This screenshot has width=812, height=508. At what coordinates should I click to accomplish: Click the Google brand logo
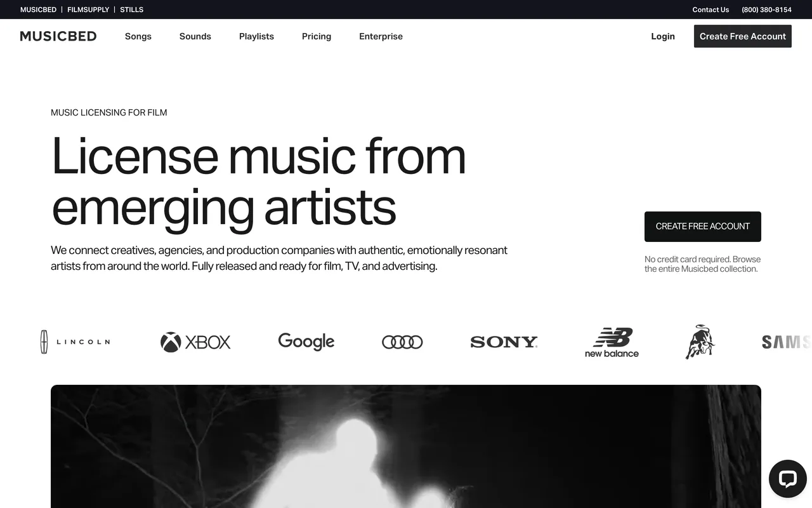tap(306, 342)
